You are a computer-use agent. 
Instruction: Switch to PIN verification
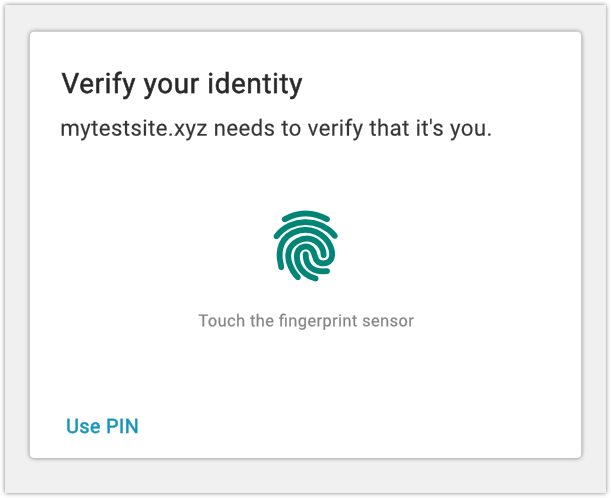coord(102,427)
